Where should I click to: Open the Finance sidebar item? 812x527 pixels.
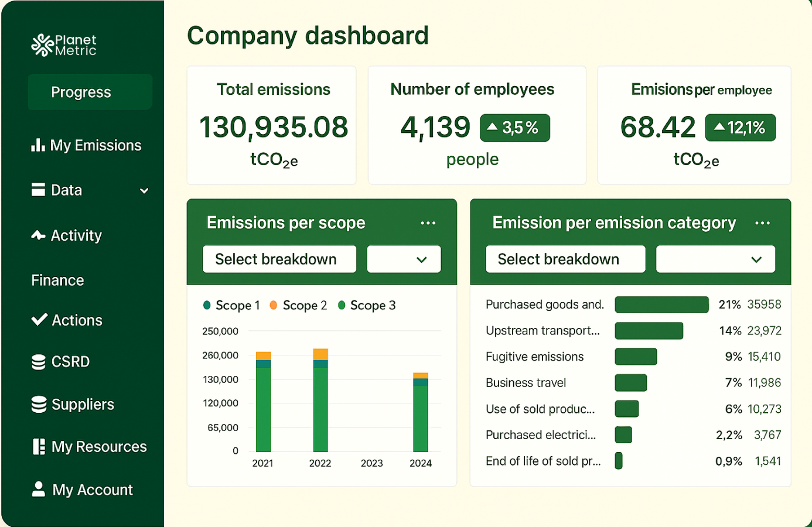click(x=57, y=280)
